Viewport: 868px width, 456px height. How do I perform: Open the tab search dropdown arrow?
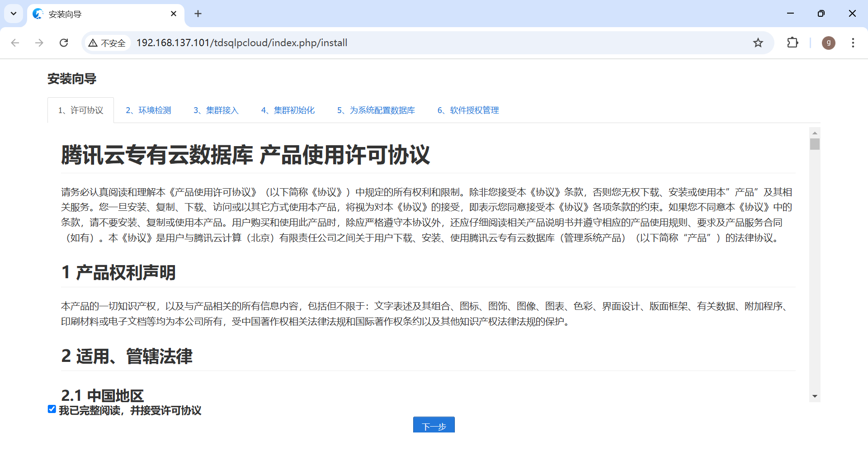pyautogui.click(x=14, y=14)
